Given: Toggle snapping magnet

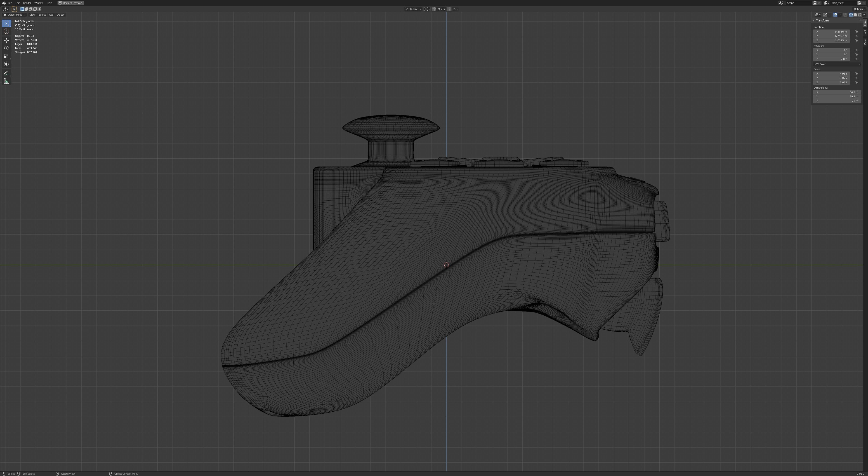Looking at the screenshot, I should click(434, 9).
